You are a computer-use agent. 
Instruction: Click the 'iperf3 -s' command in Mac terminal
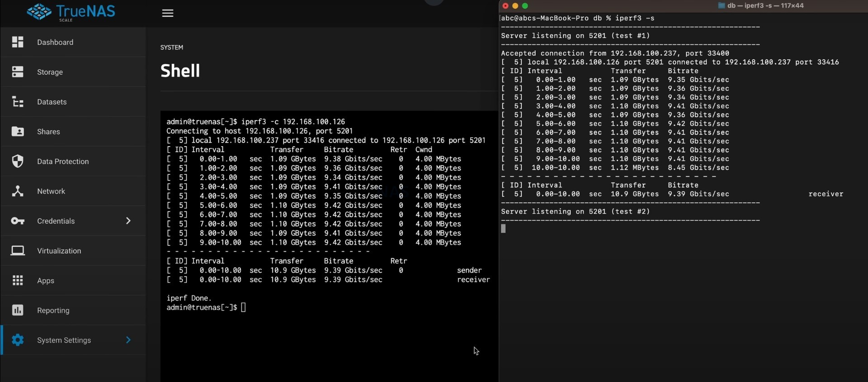pyautogui.click(x=635, y=18)
